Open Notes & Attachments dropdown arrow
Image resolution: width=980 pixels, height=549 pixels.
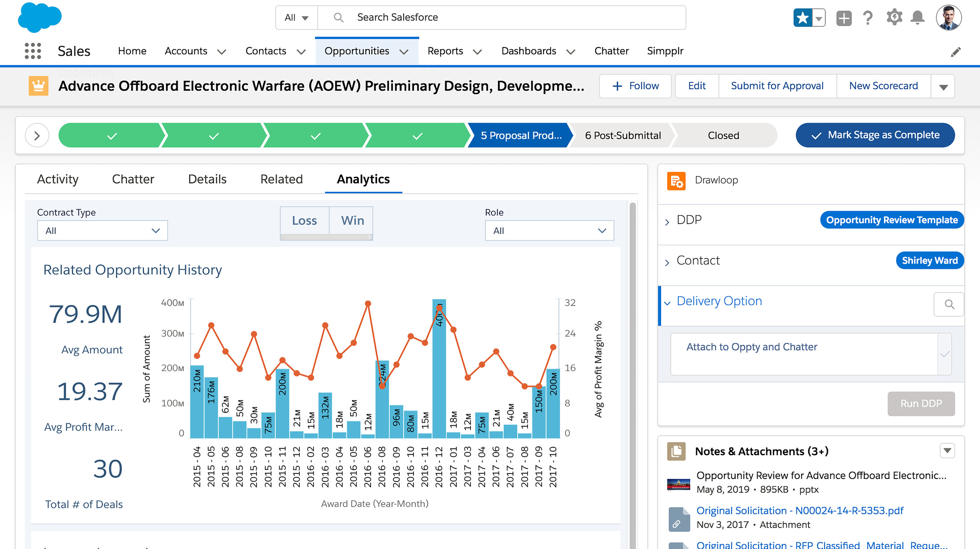pos(947,451)
